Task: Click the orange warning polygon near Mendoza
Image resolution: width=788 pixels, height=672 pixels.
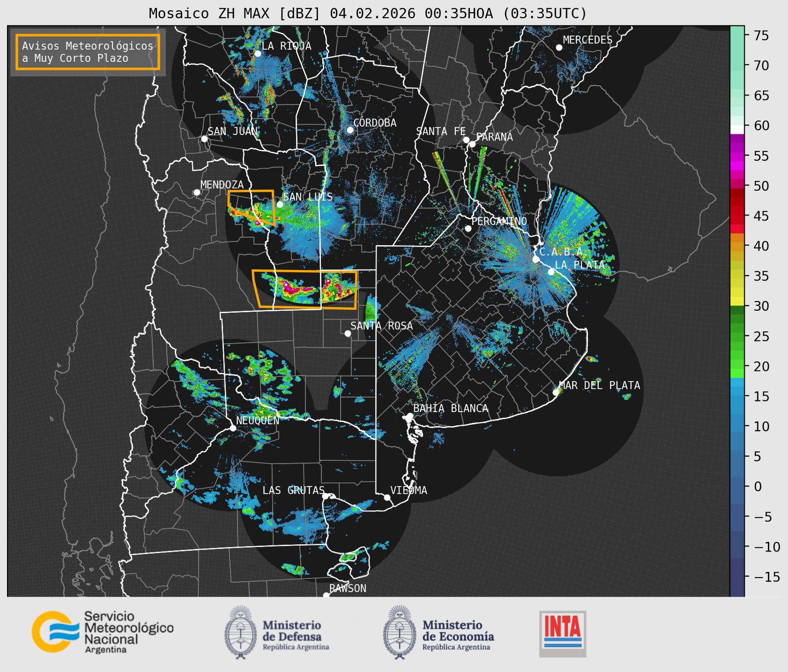Action: tap(251, 207)
